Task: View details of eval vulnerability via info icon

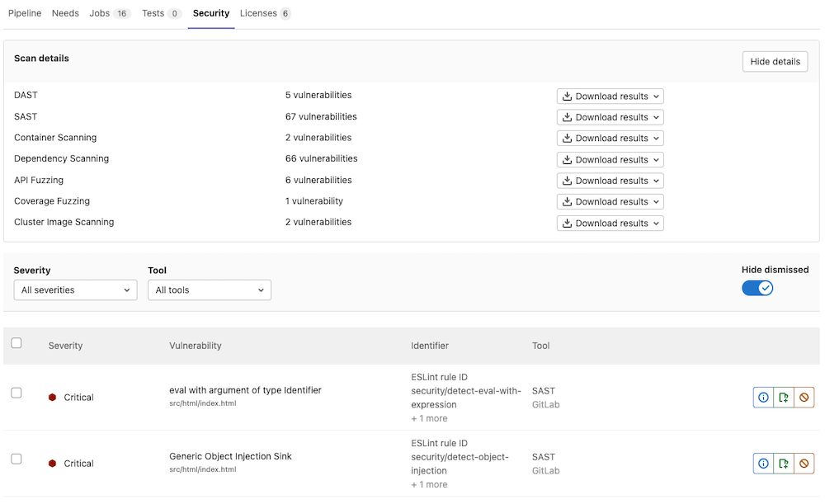Action: 762,397
